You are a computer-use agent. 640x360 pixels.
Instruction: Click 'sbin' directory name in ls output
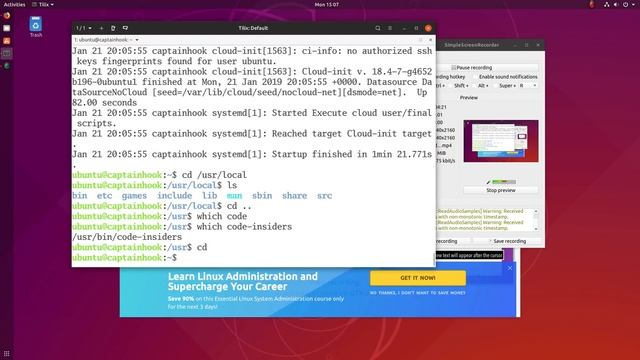(262, 196)
